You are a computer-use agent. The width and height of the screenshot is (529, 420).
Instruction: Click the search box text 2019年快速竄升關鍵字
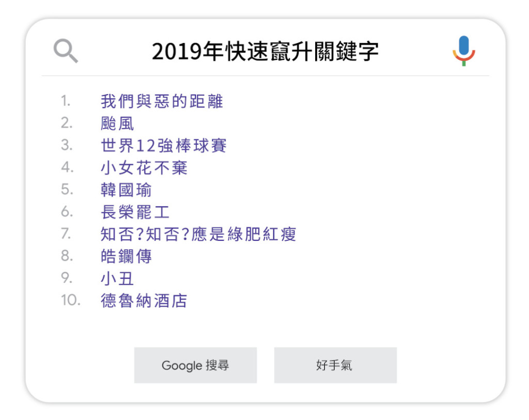coord(265,52)
